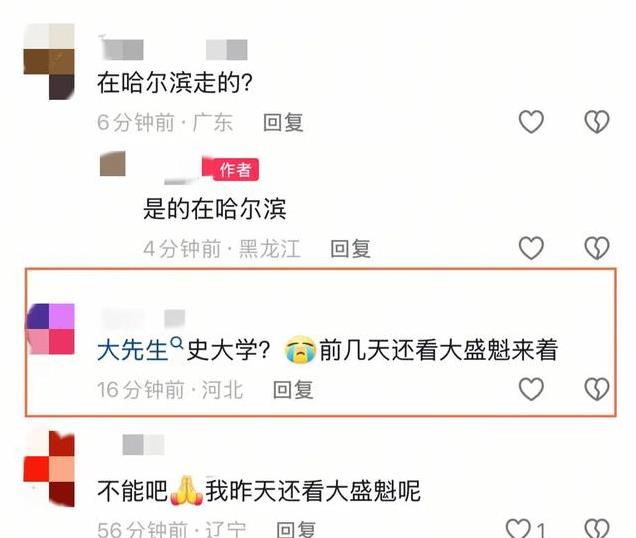Open the red avatar of Liaoning commenter
636x538 pixels.
(49, 469)
